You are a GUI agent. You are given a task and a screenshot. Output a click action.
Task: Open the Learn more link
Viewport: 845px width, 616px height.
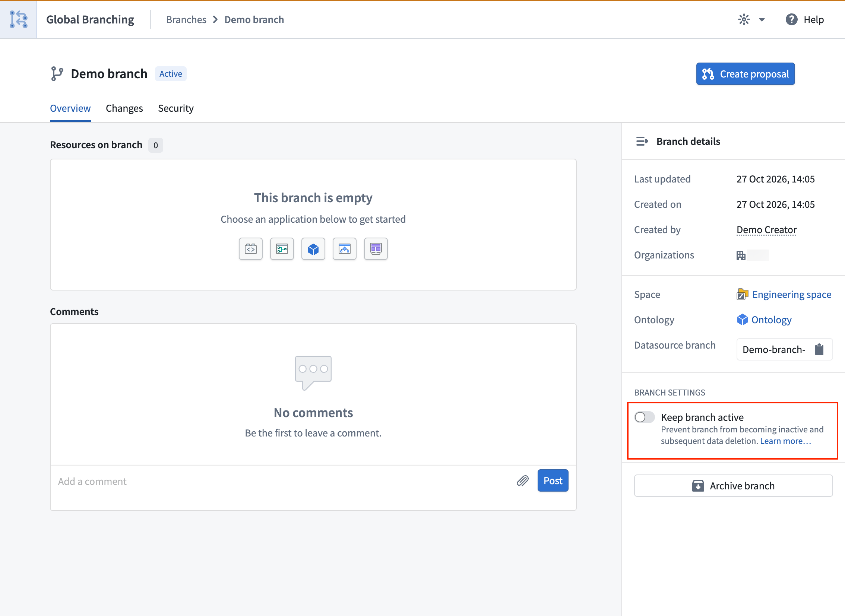click(786, 441)
